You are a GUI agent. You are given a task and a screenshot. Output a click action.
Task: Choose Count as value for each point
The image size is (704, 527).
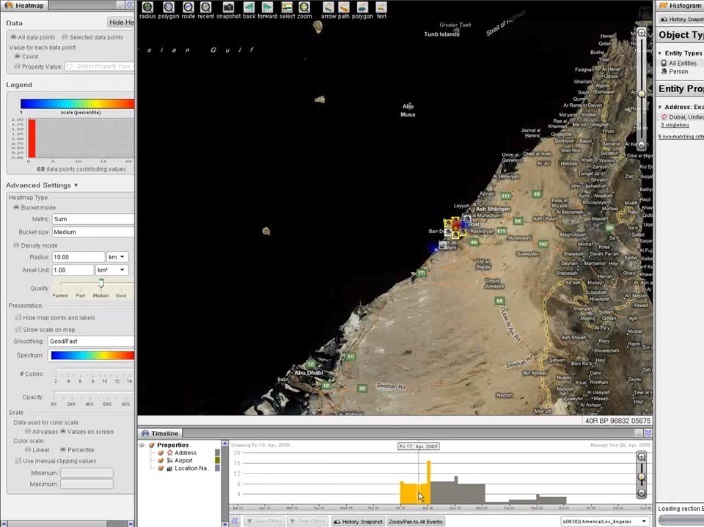pos(18,56)
